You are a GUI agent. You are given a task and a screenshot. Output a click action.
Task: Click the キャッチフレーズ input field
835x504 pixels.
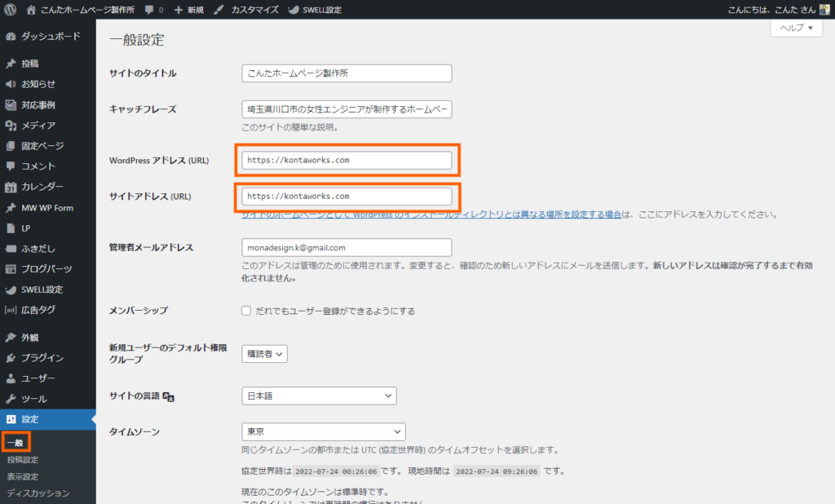point(347,109)
